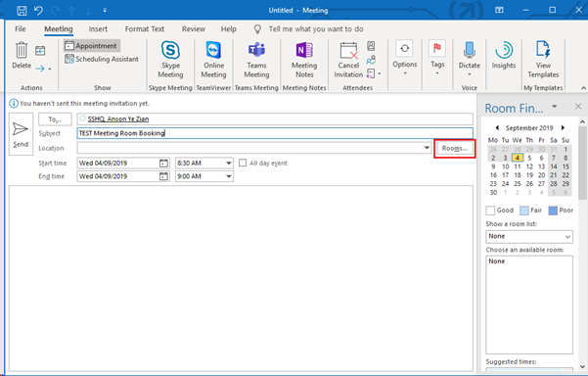Click the Poor availability swatch
Screen dimensions: 588x376
pos(553,211)
